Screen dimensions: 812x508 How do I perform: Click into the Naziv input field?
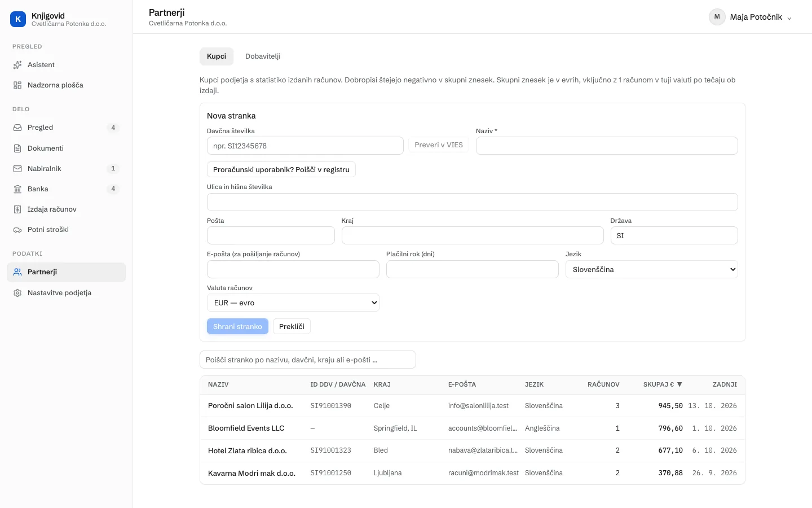607,146
